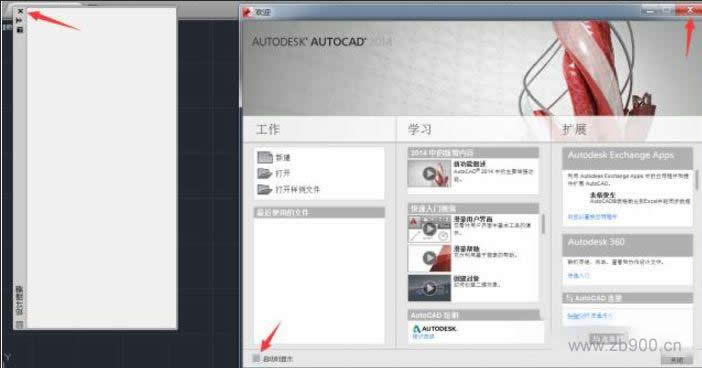This screenshot has height=368, width=702.
Task: Play the Create Objects (创建对象) video
Action: [429, 288]
